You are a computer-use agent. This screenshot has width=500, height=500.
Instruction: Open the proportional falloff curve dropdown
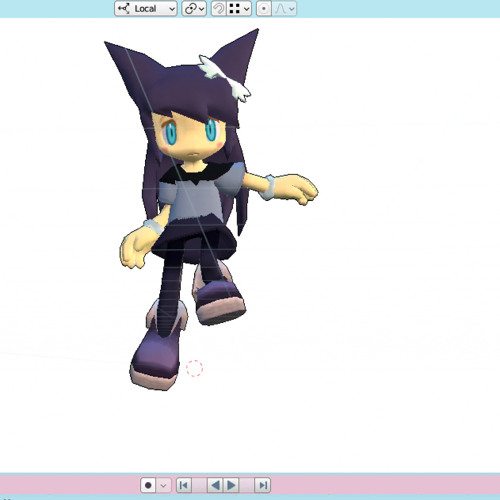284,9
